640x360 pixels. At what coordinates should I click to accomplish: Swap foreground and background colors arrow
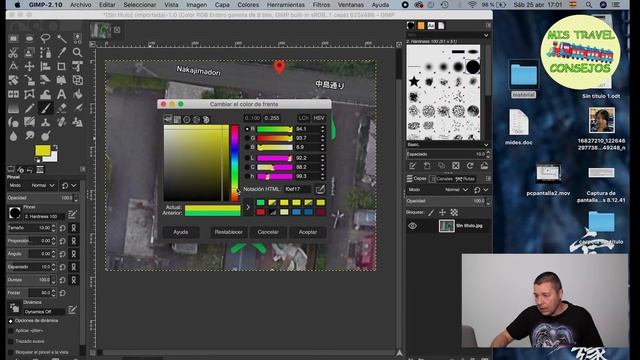(55, 147)
